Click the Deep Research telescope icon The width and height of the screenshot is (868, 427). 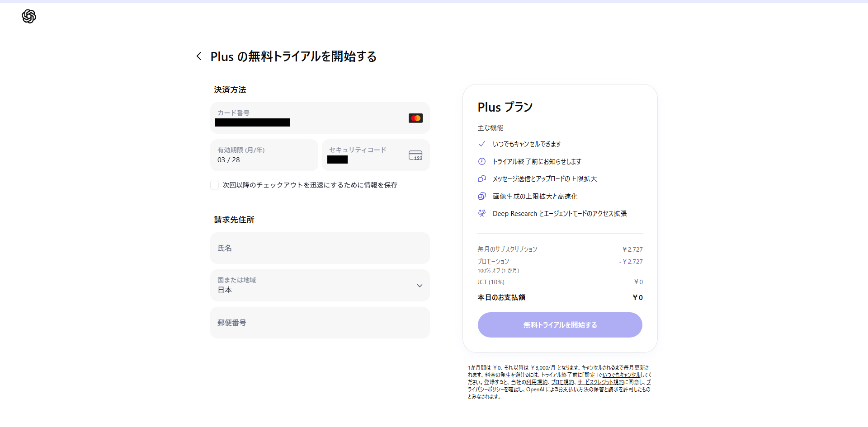482,213
